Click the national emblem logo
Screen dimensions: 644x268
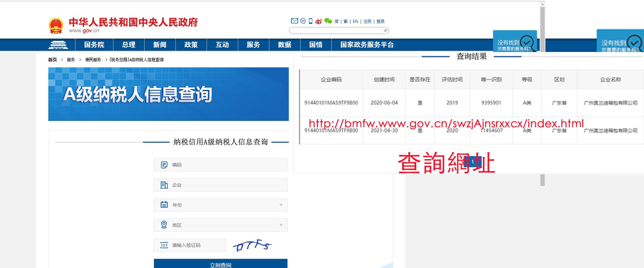pyautogui.click(x=56, y=25)
